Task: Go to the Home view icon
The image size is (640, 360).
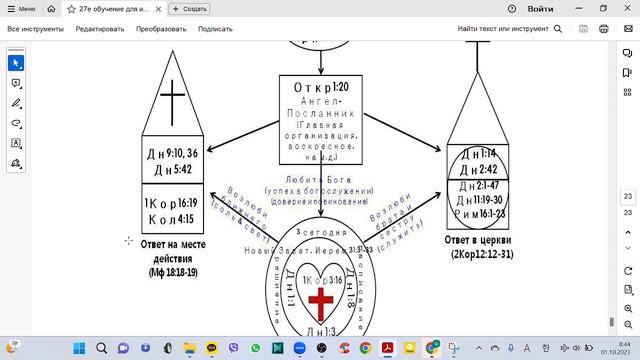Action: click(x=51, y=9)
